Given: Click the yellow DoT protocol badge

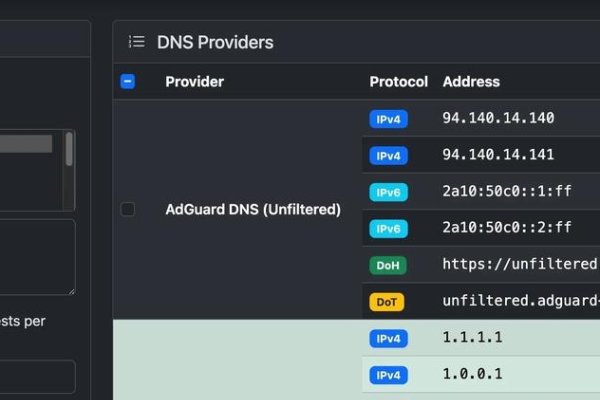Looking at the screenshot, I should pyautogui.click(x=387, y=301).
